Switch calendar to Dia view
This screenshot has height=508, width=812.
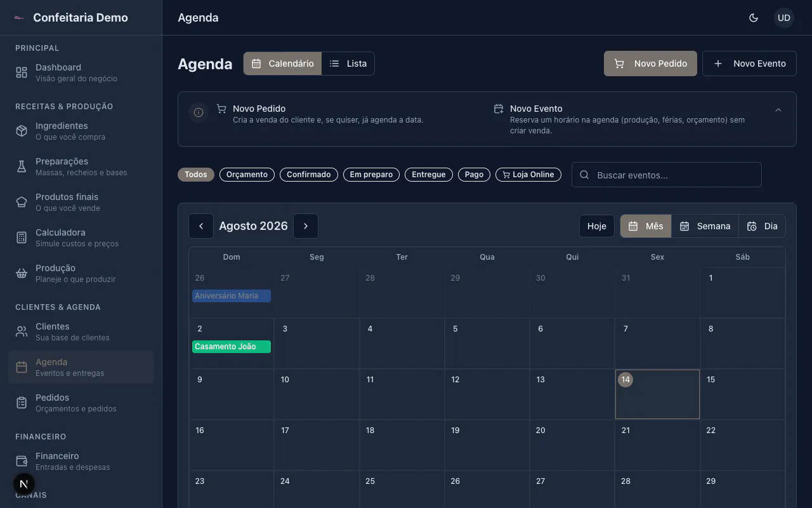pyautogui.click(x=762, y=226)
